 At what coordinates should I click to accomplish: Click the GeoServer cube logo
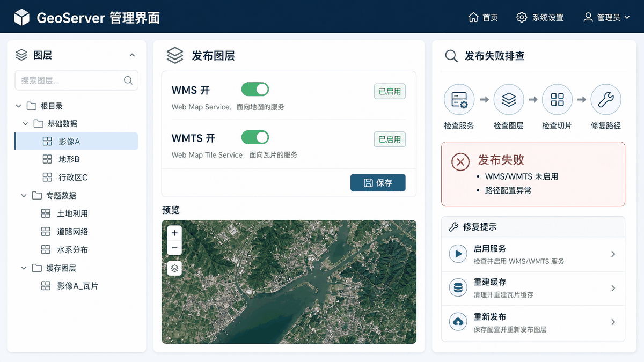(x=21, y=17)
